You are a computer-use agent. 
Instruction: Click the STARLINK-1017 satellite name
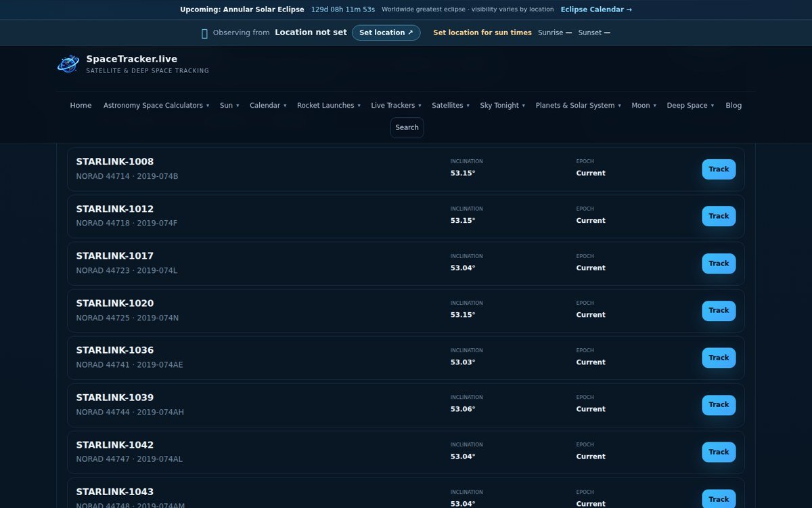(114, 256)
